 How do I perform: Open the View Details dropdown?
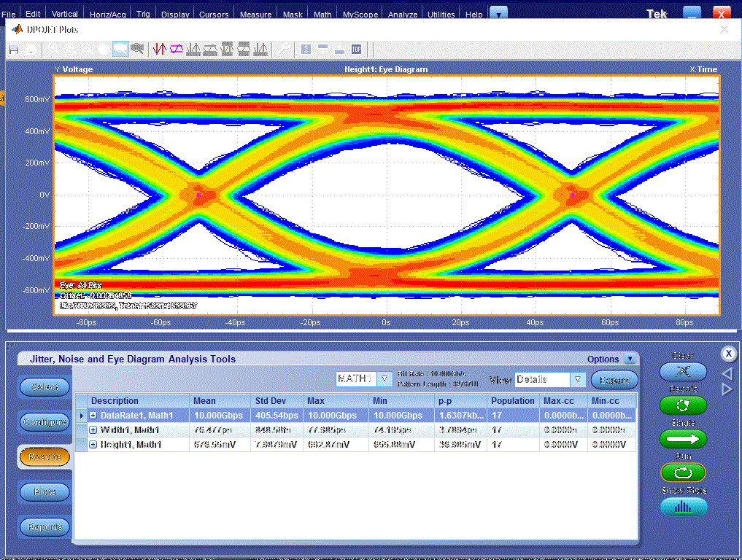[x=577, y=379]
